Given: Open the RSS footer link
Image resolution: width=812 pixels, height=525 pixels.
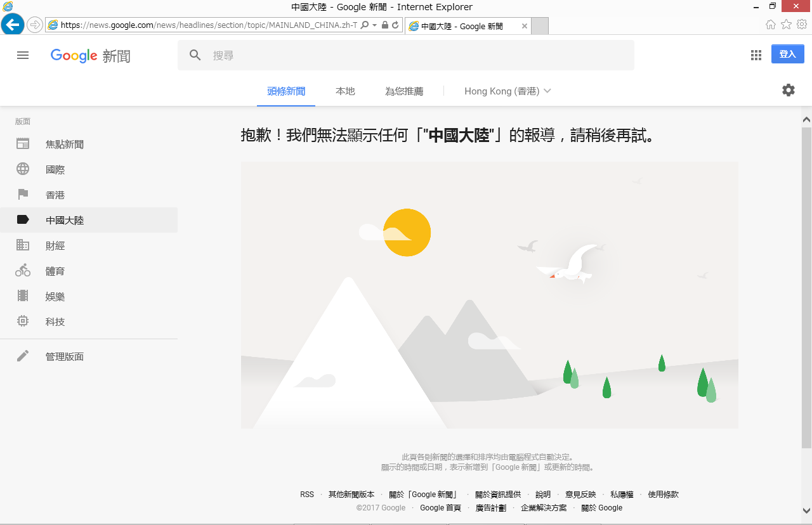Looking at the screenshot, I should click(x=307, y=495).
